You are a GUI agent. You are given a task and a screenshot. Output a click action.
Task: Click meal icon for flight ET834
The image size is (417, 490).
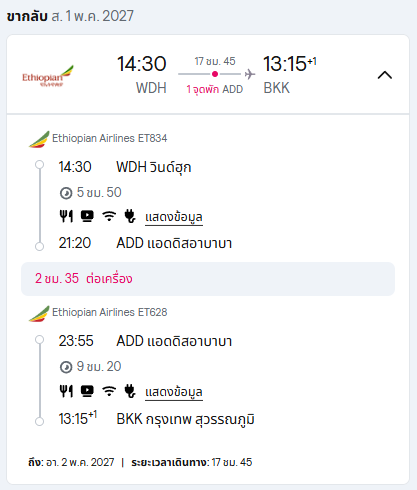click(x=66, y=216)
